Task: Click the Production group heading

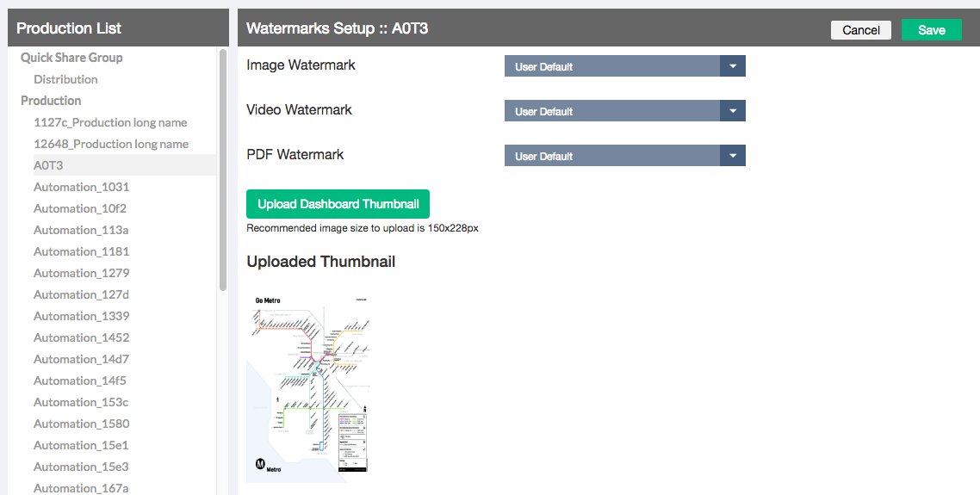Action: pyautogui.click(x=51, y=101)
